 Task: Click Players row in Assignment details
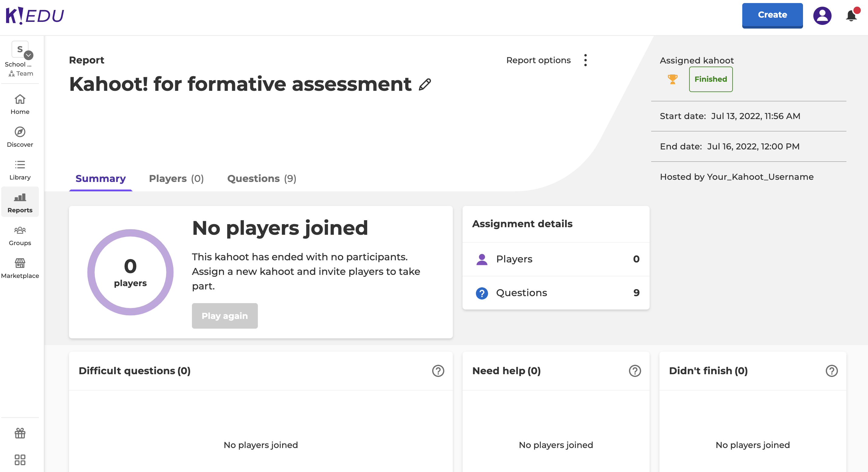556,259
